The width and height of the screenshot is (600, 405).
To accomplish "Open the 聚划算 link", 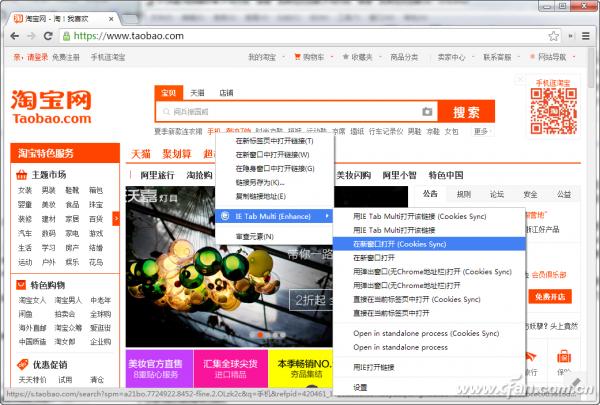I will pos(176,154).
